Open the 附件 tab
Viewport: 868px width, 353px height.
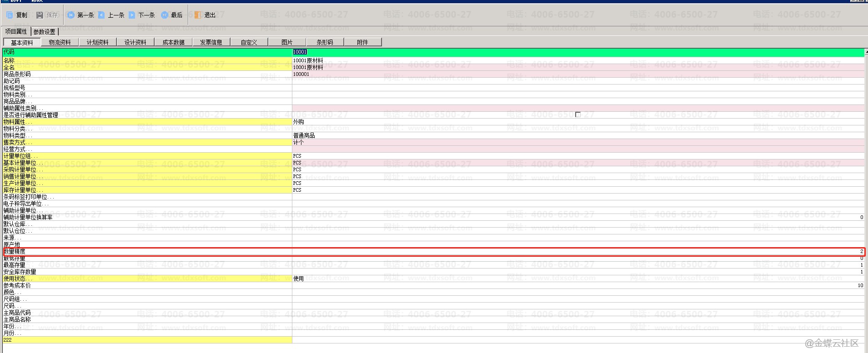[x=362, y=42]
